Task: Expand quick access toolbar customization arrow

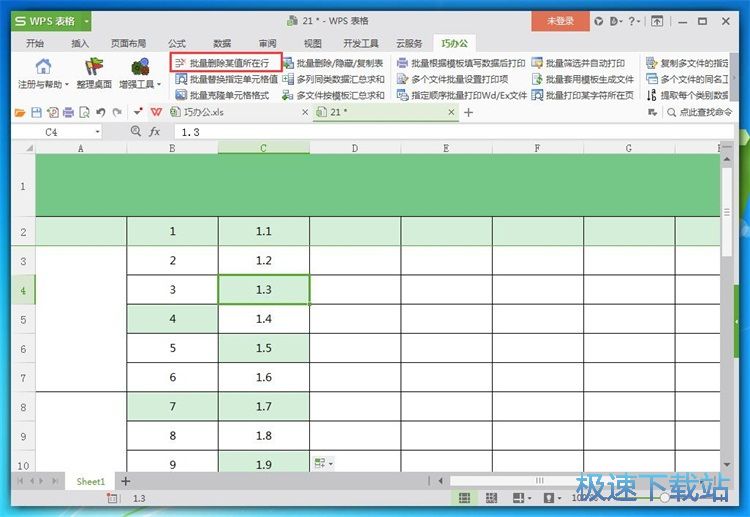Action: pyautogui.click(x=138, y=112)
